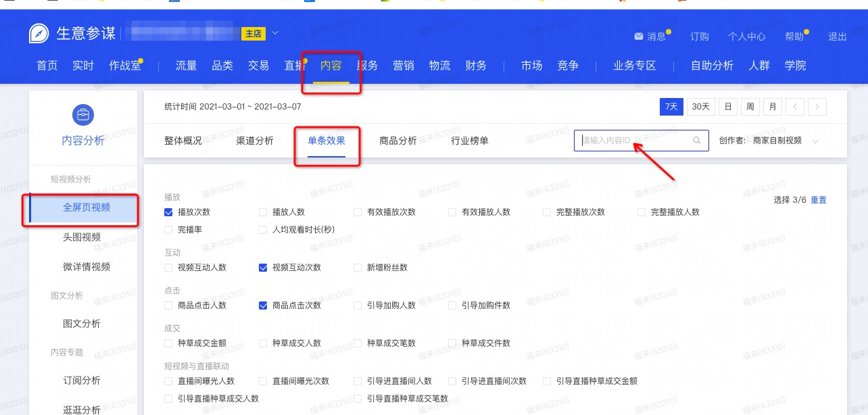This screenshot has width=868, height=415.
Task: Click the 生意参谋 compass logo icon
Action: (40, 33)
